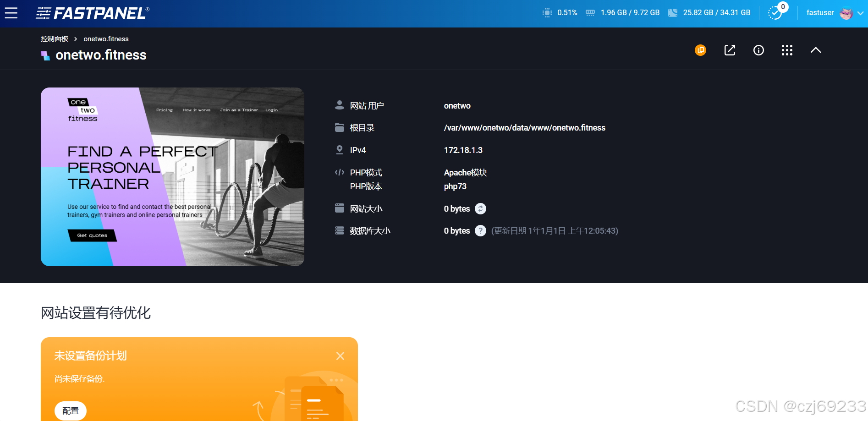868x421 pixels.
Task: Open site in new tab icon
Action: coord(730,50)
